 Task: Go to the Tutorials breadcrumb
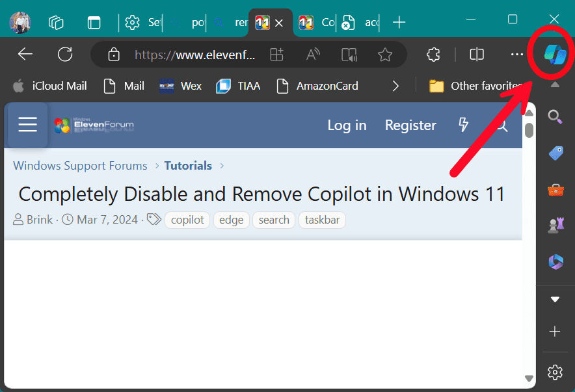[188, 166]
